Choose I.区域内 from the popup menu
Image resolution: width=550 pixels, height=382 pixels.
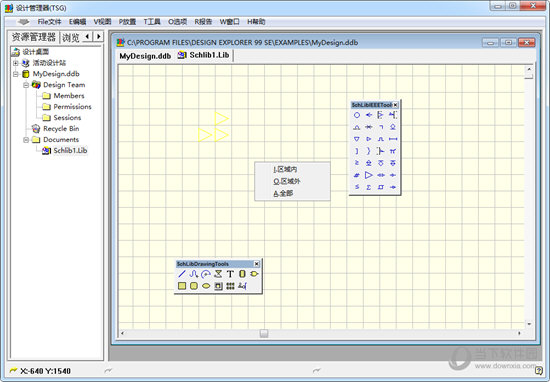pos(292,169)
